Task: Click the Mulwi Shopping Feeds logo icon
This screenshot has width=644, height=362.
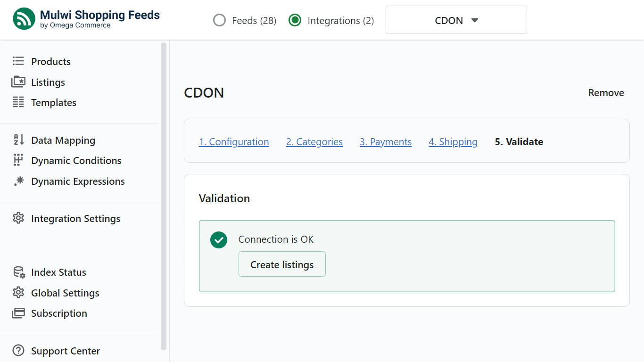Action: click(24, 19)
